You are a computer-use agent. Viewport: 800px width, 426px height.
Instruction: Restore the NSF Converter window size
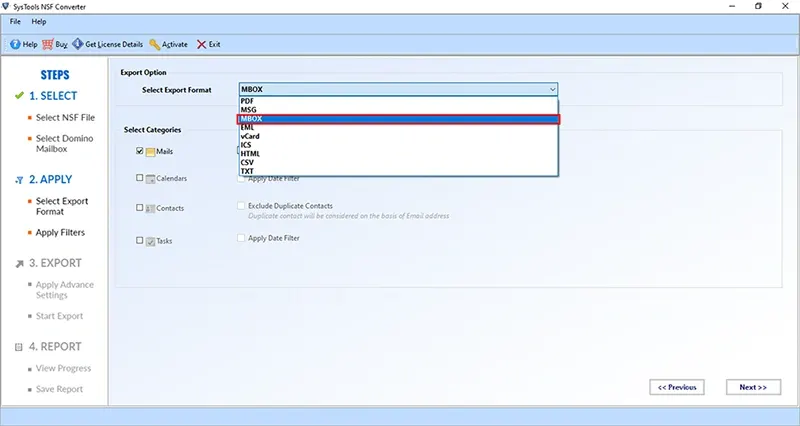[x=758, y=6]
